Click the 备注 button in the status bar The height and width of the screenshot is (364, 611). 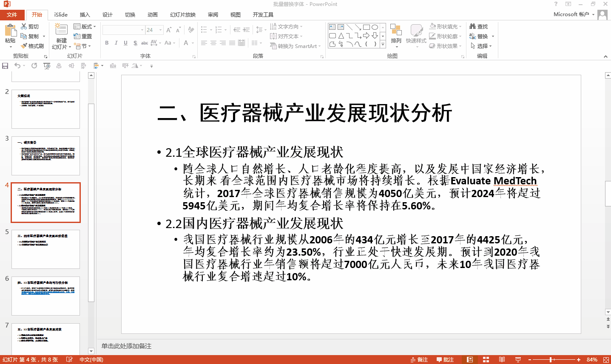(x=420, y=359)
